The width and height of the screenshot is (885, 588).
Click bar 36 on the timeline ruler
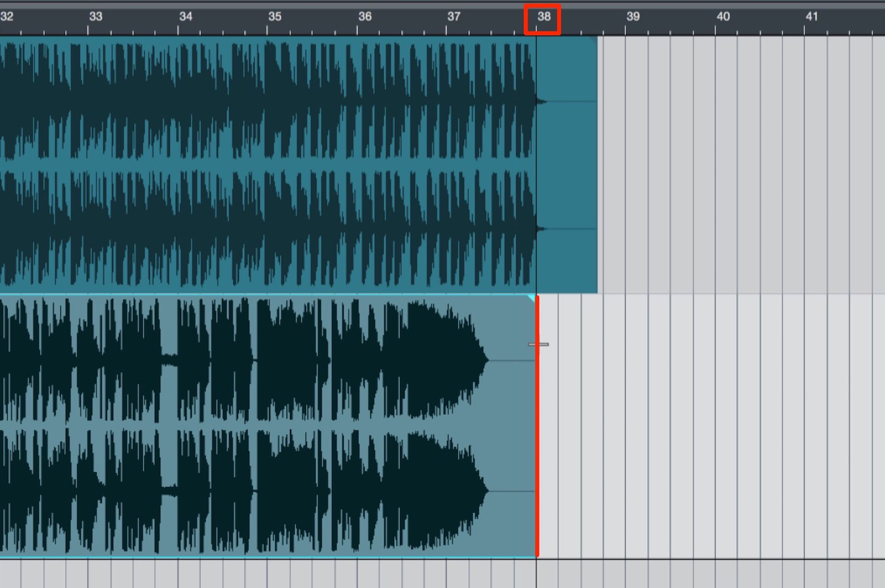click(x=365, y=17)
